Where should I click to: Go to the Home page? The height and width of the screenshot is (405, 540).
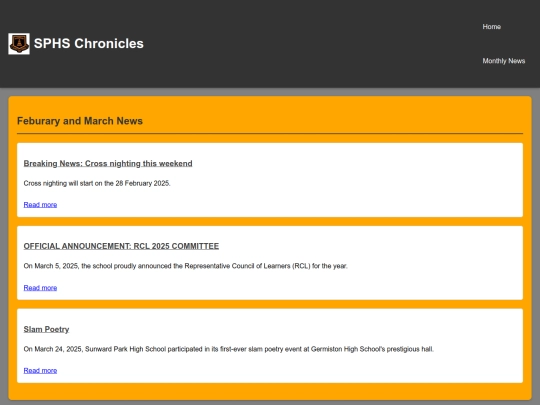tap(491, 27)
